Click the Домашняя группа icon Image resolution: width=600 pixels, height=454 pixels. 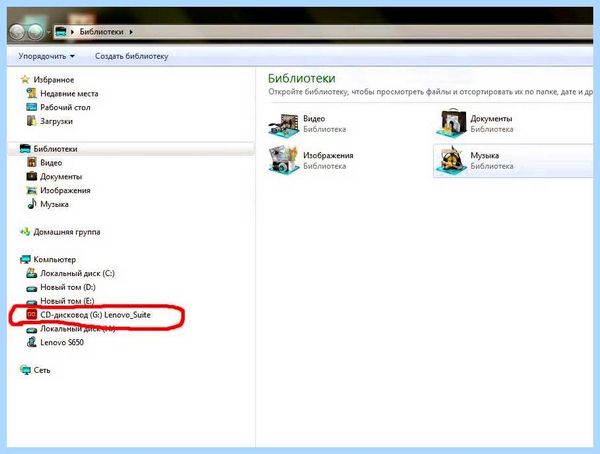(x=25, y=232)
